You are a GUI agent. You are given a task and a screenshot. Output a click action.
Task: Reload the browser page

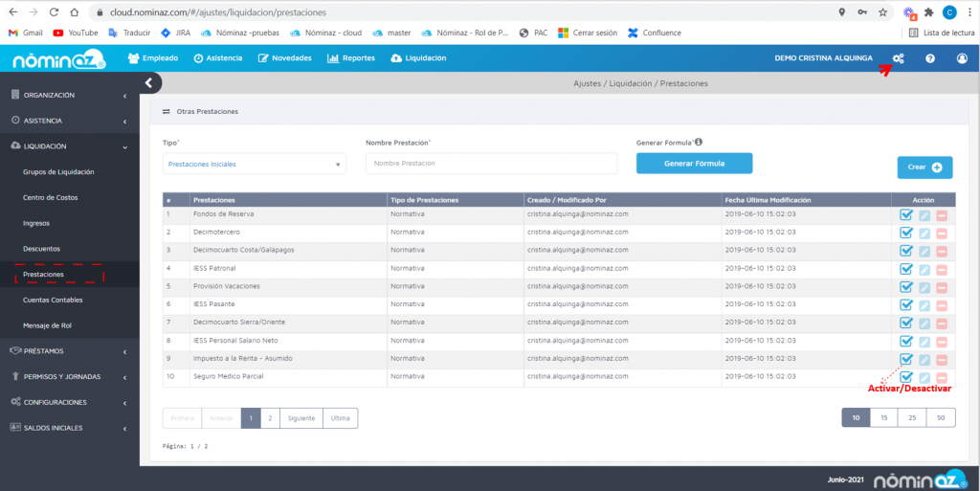pyautogui.click(x=54, y=11)
